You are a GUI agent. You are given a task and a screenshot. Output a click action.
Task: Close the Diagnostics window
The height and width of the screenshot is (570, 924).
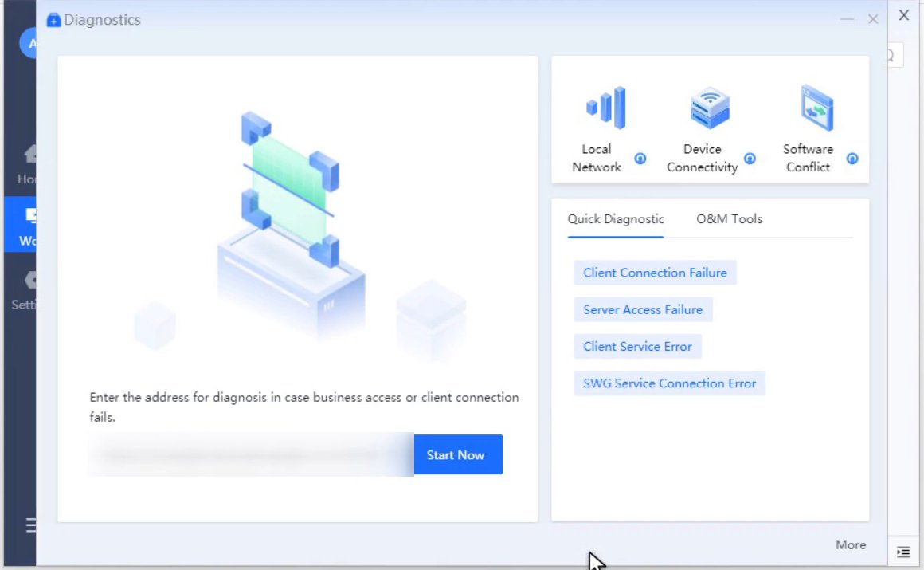pos(873,19)
